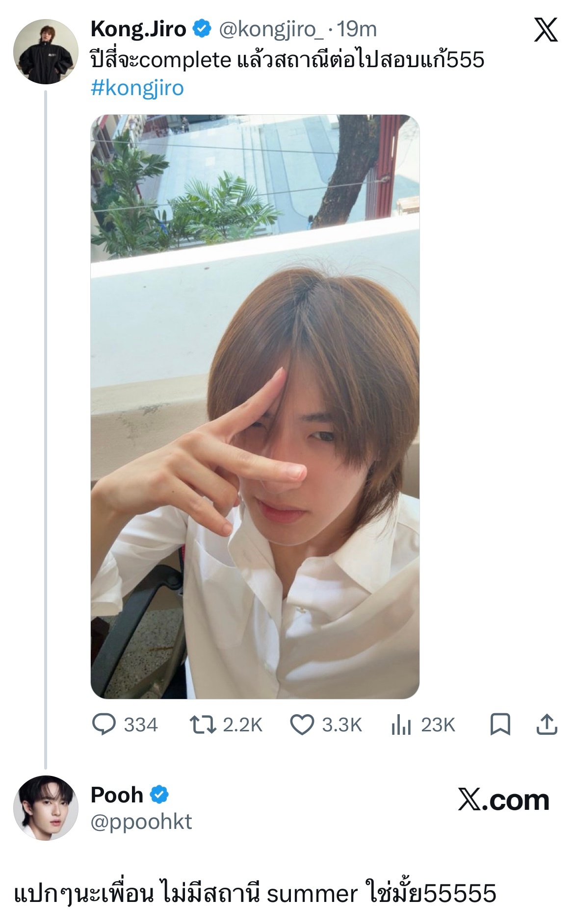Repost the tweet using the retweet icon
The image size is (574, 924).
(x=203, y=724)
